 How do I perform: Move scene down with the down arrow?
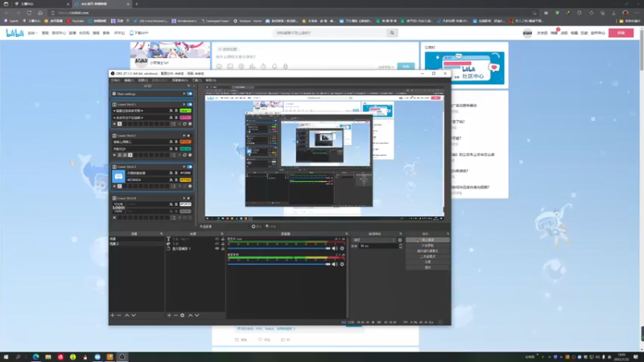[x=134, y=315]
